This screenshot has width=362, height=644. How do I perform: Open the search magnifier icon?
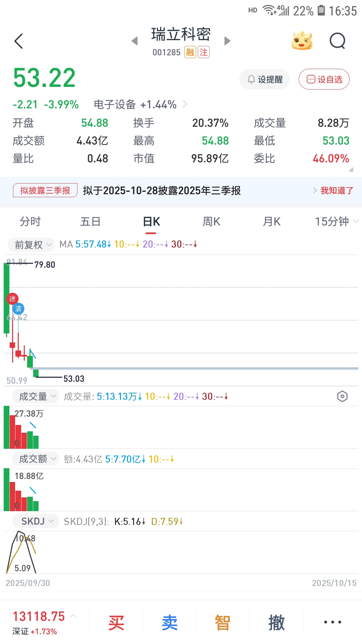coord(337,41)
